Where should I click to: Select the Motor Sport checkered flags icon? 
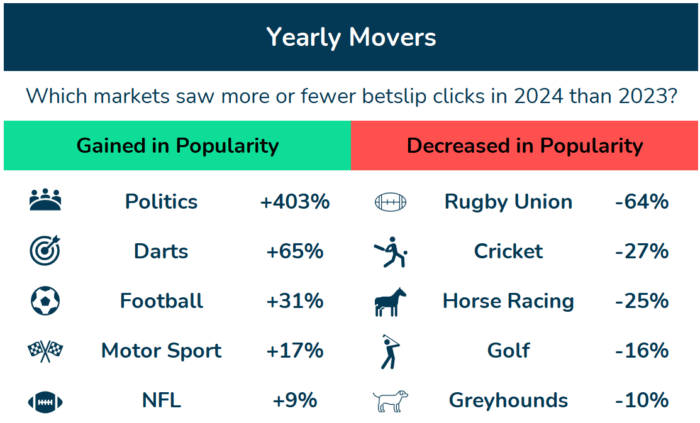click(x=45, y=351)
